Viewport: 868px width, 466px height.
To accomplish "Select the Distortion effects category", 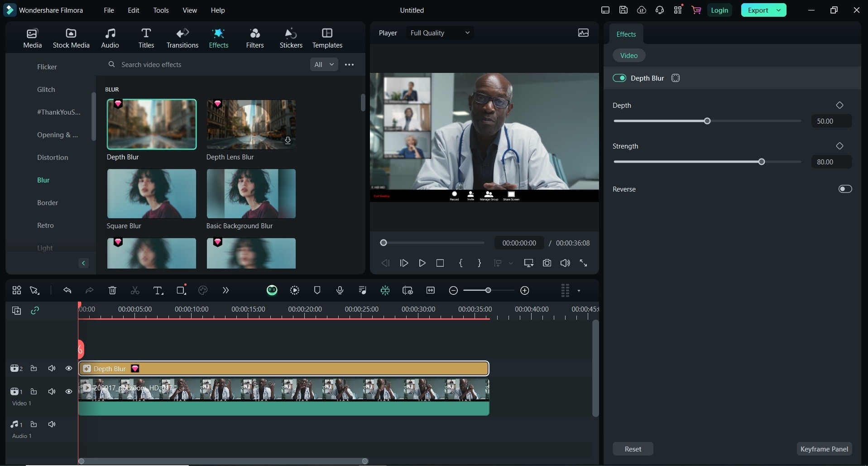I will click(x=53, y=157).
